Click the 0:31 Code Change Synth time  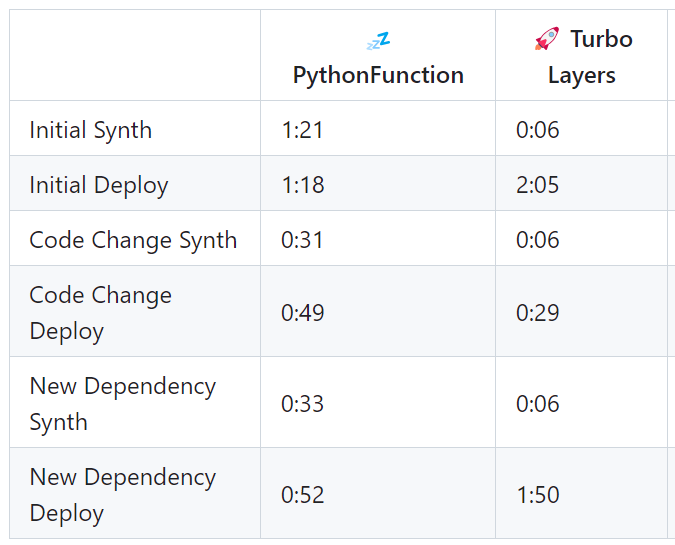(x=302, y=240)
